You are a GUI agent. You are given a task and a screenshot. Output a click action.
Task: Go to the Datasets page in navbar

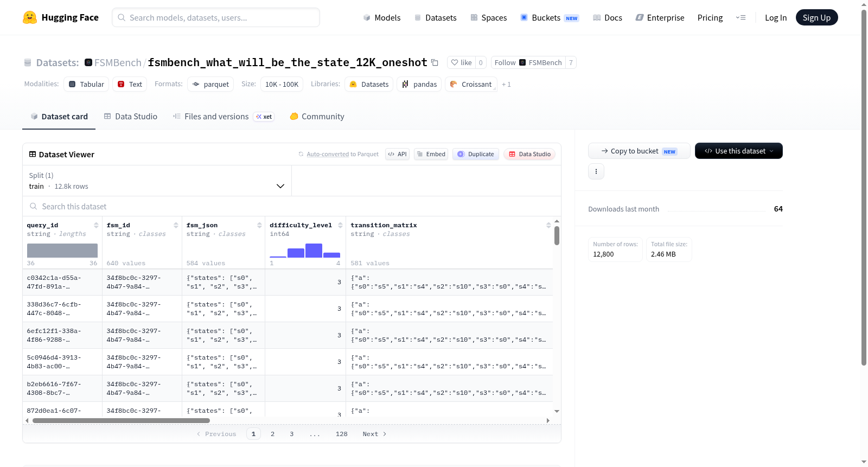(435, 17)
